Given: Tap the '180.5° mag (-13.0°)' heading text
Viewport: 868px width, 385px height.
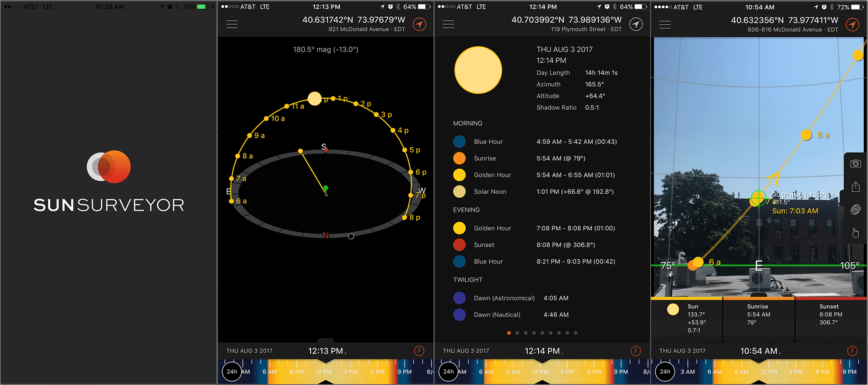Looking at the screenshot, I should 325,49.
